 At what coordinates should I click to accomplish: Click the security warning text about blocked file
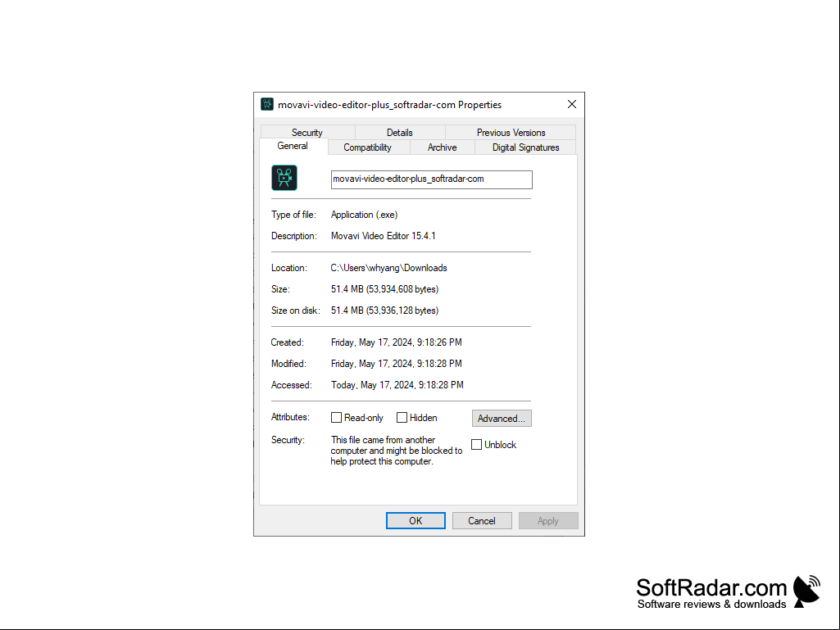397,451
